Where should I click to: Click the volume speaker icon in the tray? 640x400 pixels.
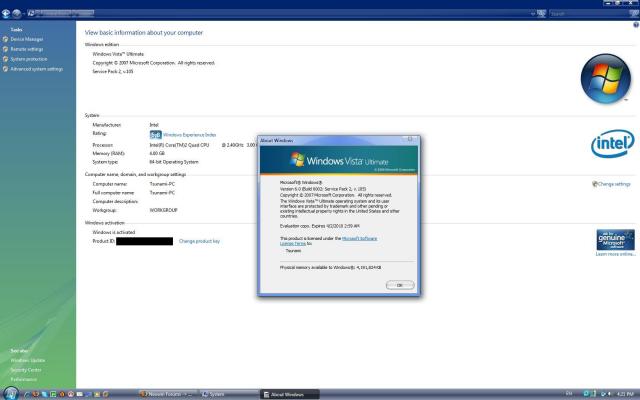[x=610, y=394]
